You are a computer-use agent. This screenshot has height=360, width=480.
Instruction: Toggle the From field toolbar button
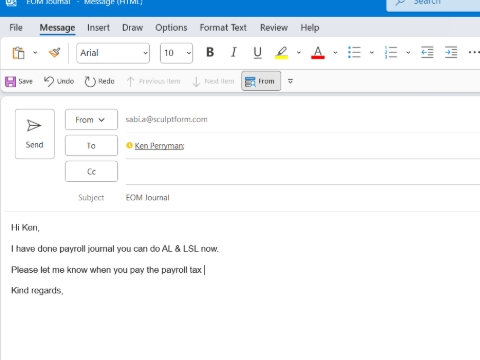tap(261, 81)
